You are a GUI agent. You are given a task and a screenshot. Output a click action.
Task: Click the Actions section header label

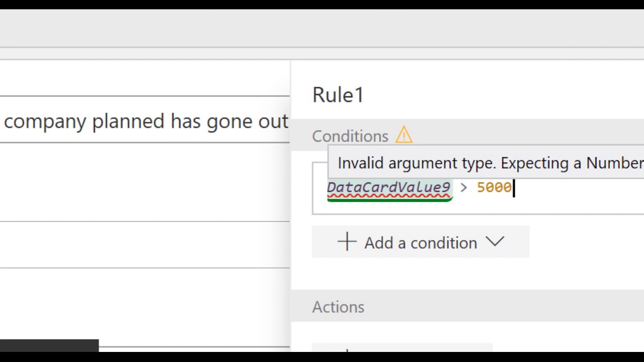[x=338, y=307]
